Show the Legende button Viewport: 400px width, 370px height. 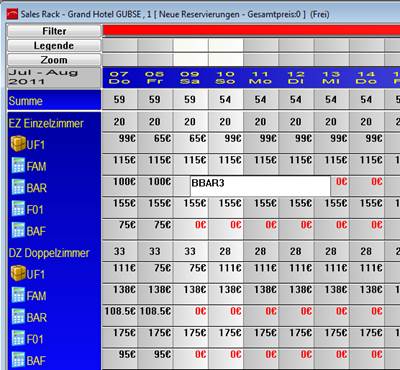coord(54,46)
